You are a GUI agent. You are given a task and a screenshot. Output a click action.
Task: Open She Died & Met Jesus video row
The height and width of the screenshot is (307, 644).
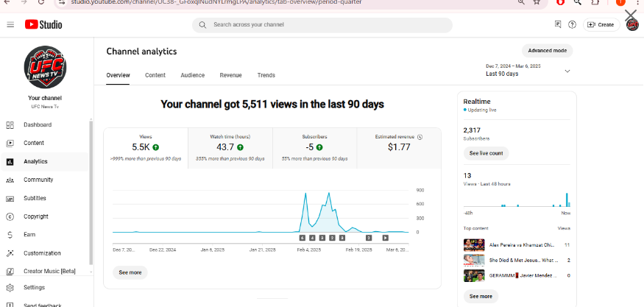(x=517, y=260)
